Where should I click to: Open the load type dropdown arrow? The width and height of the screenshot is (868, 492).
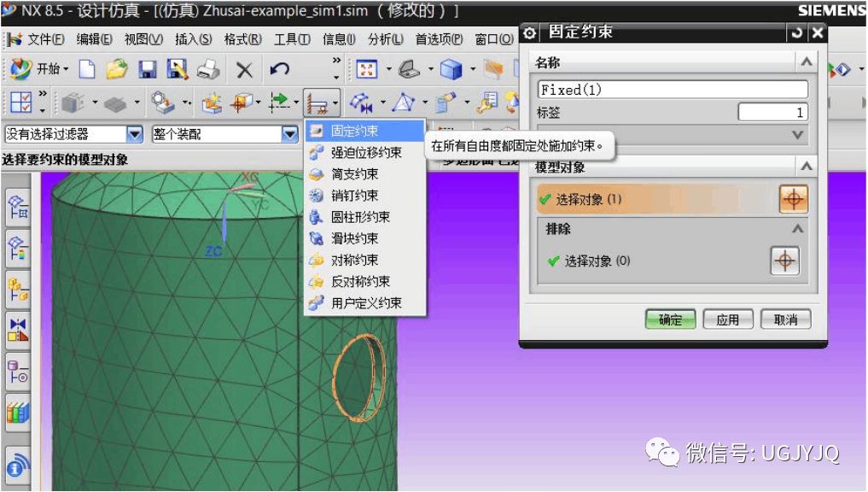click(297, 102)
